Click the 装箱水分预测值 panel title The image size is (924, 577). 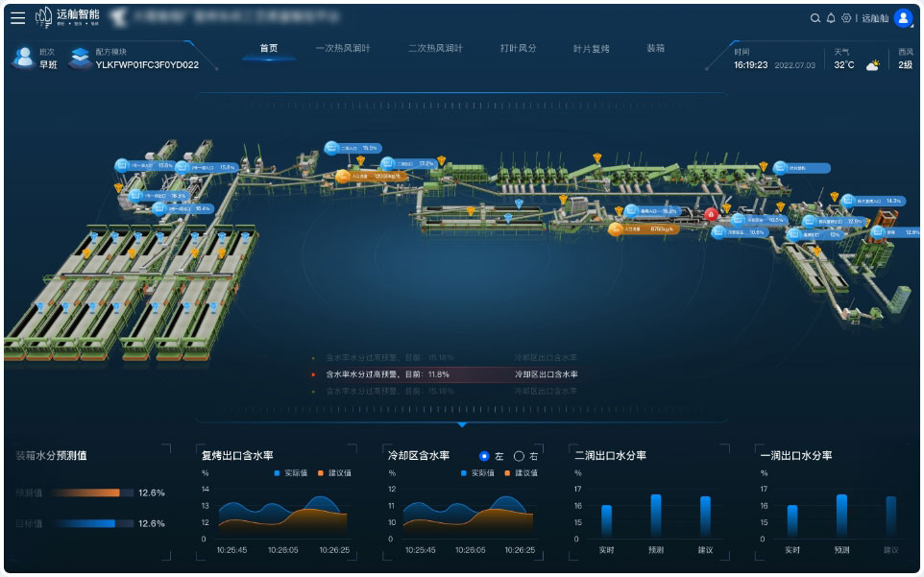tap(51, 456)
